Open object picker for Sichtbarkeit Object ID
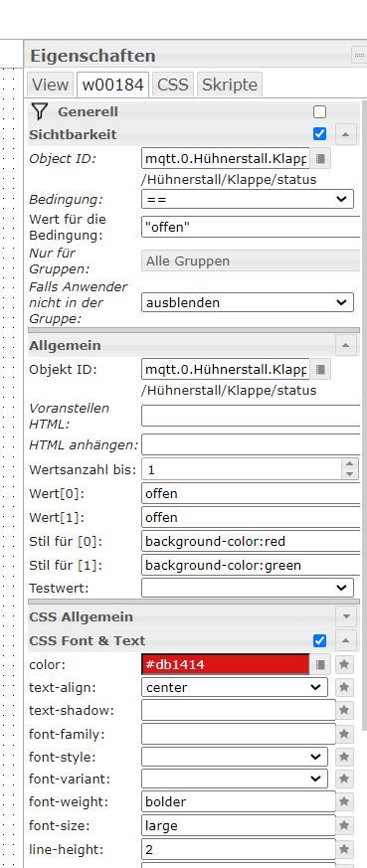Image resolution: width=367 pixels, height=868 pixels. click(320, 159)
